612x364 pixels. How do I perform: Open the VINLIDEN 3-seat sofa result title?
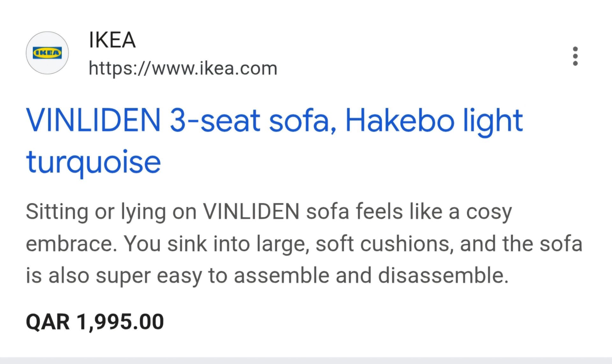click(x=274, y=141)
